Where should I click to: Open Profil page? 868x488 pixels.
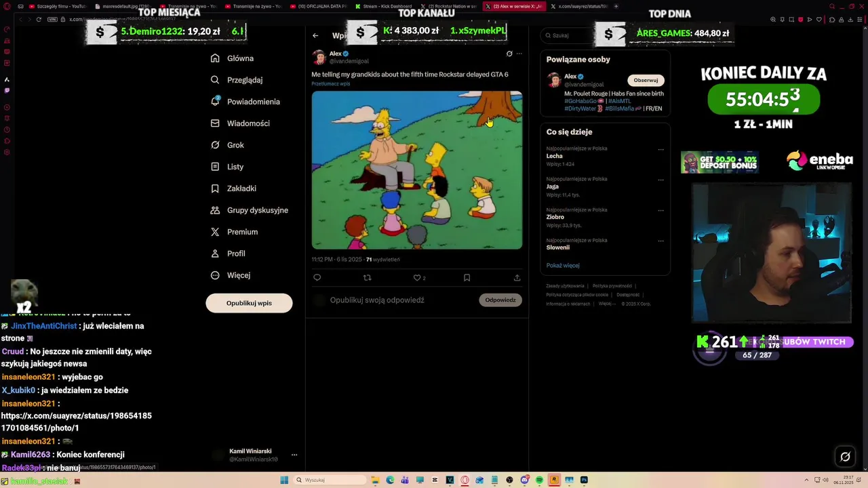click(228, 253)
